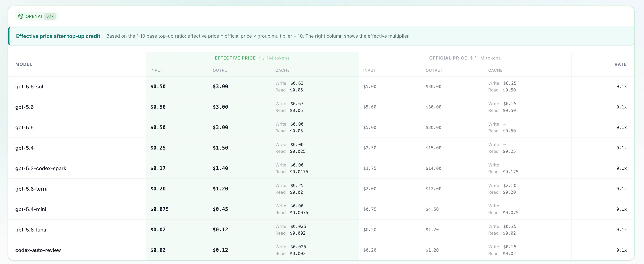Click gpt-5.4 effective input $0.25
Image resolution: width=644 pixels, height=264 pixels.
158,148
